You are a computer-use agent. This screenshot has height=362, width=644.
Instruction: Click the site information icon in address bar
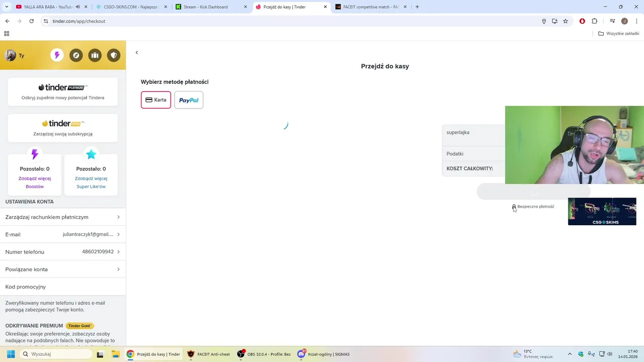pos(45,21)
